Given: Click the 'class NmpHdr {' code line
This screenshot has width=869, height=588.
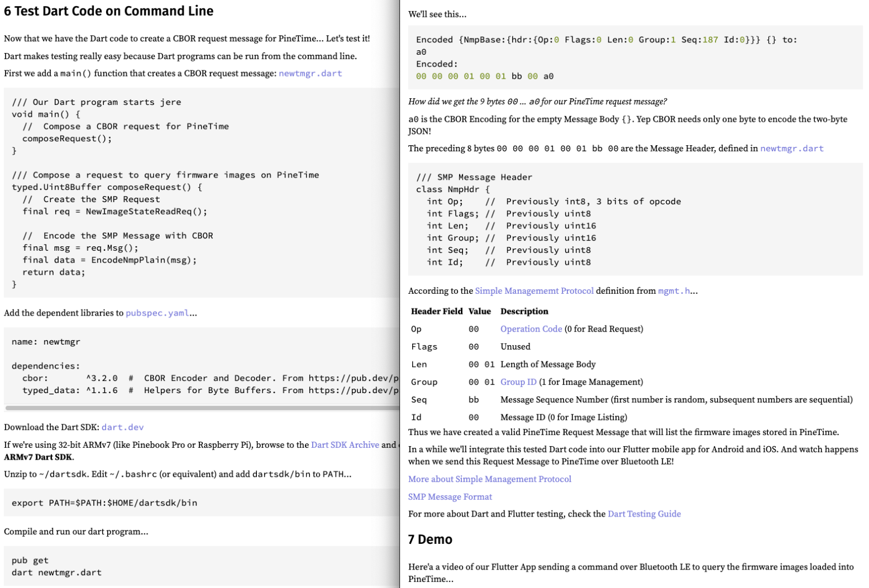Looking at the screenshot, I should [x=452, y=189].
